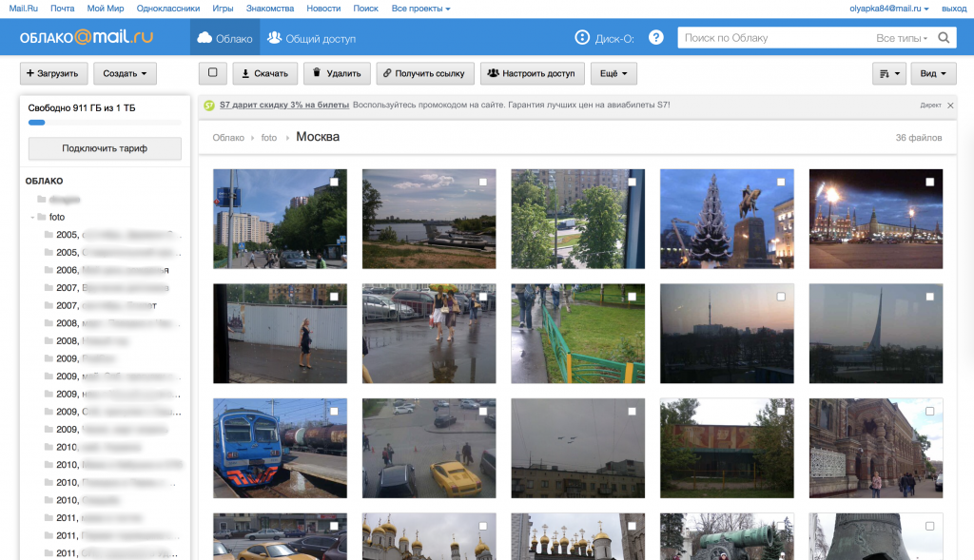This screenshot has height=560, width=974.
Task: Tick checkbox on the Christmas tree statue photo
Action: click(781, 182)
